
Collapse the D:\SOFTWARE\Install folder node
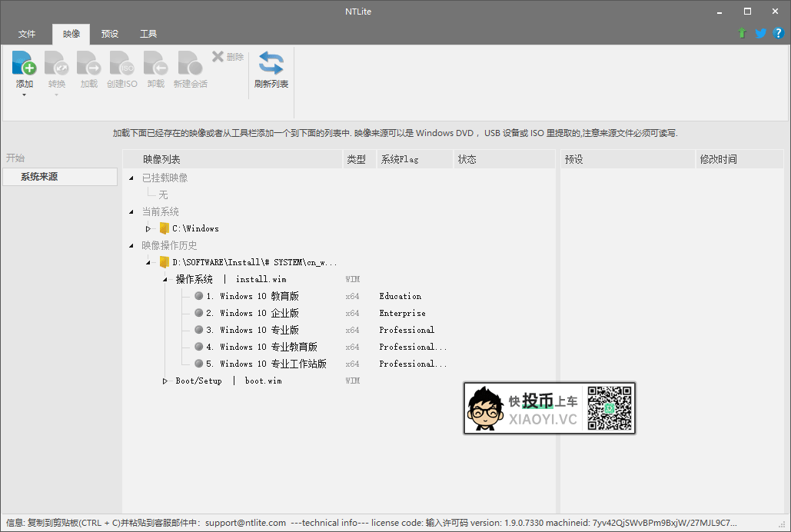point(148,262)
